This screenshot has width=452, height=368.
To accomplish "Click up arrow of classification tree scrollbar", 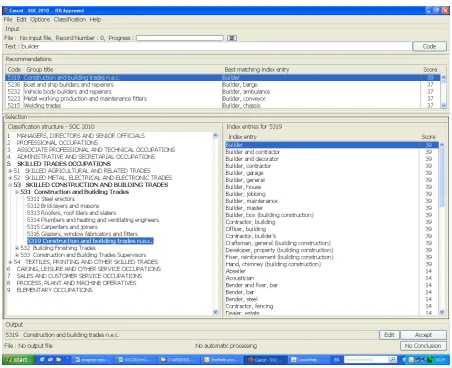I will click(x=215, y=135).
